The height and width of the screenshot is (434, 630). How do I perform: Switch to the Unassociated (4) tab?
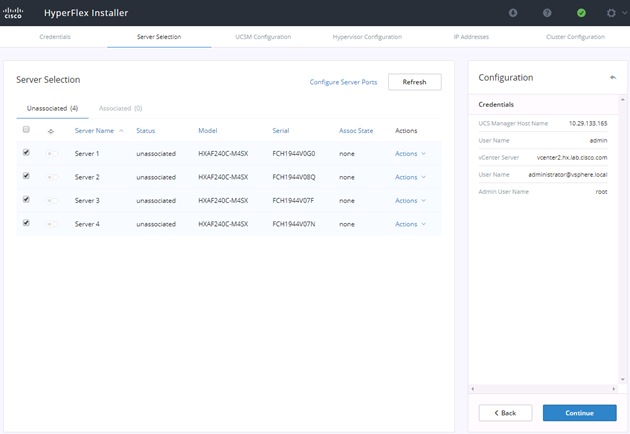point(52,108)
